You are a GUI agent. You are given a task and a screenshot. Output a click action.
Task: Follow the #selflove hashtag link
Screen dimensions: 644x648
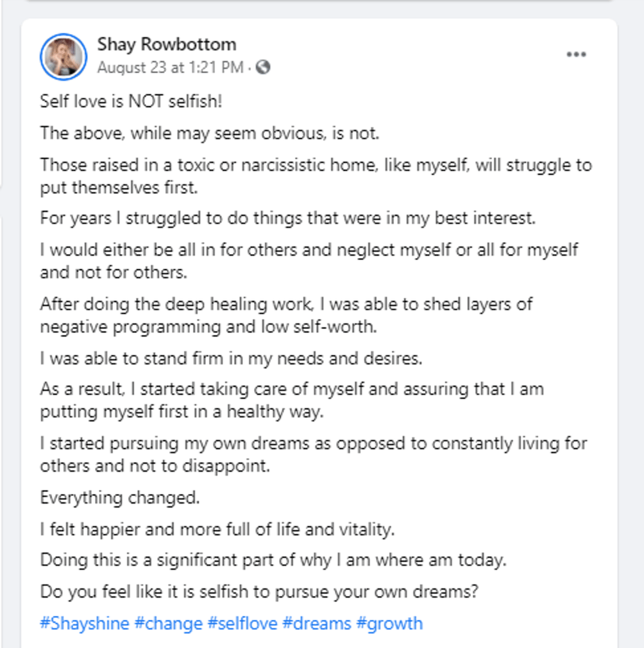point(244,623)
